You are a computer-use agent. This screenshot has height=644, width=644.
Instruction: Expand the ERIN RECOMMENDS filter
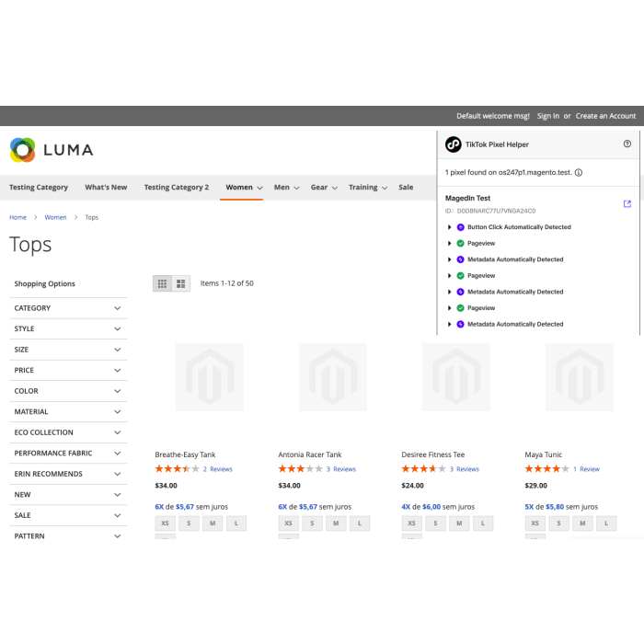click(68, 474)
